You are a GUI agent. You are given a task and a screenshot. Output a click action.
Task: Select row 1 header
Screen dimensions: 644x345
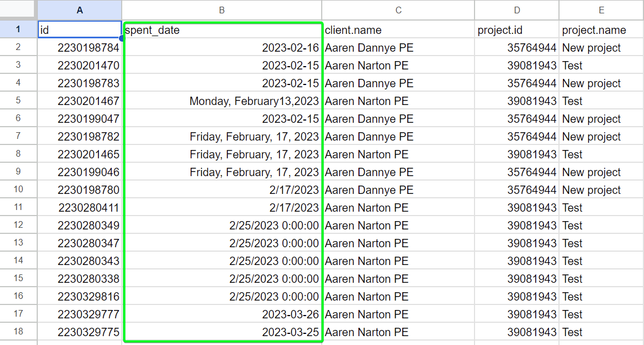[x=18, y=30]
